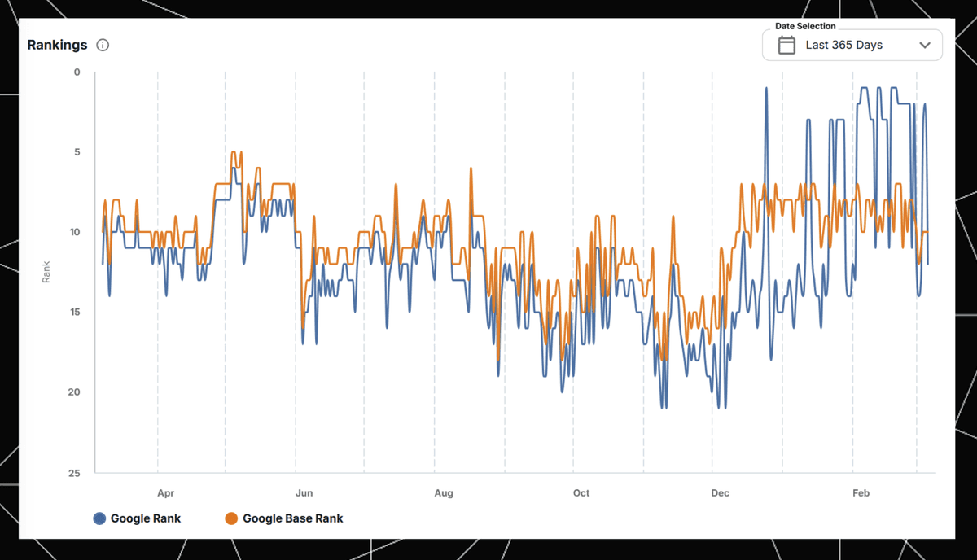Click the calendar icon in Date Selection
Screen dimensions: 977x560
pyautogui.click(x=786, y=45)
